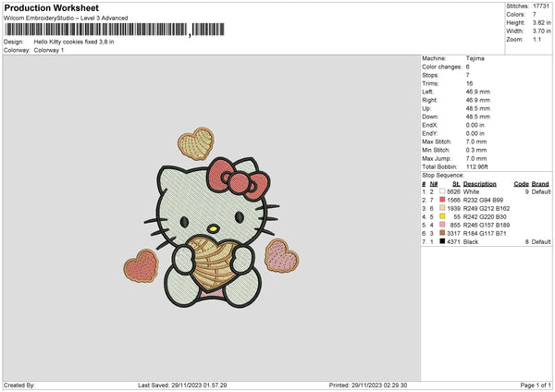Click the Height value 3.82 in
The image size is (555, 392).
click(541, 22)
